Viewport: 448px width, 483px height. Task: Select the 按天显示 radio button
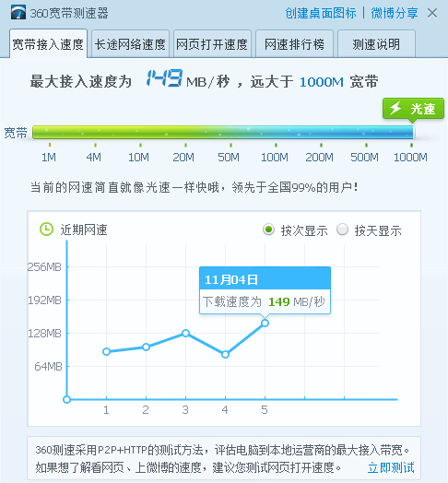[x=342, y=230]
